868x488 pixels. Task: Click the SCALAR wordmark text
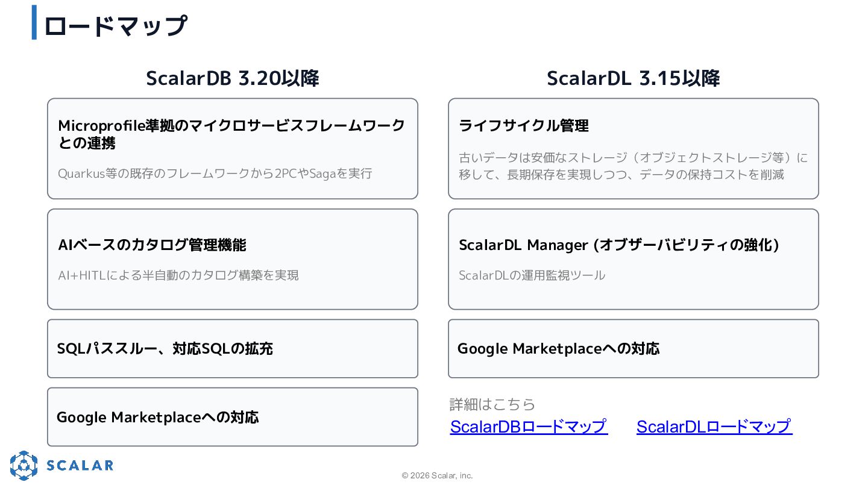(x=80, y=465)
